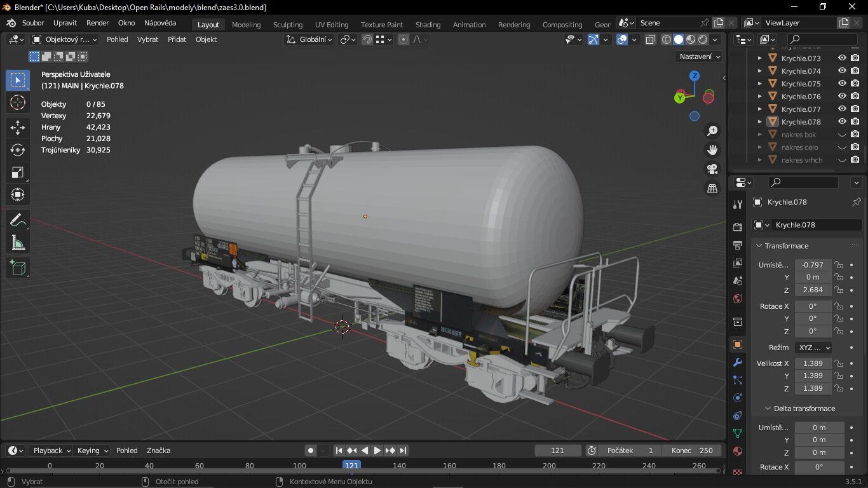The height and width of the screenshot is (488, 868).
Task: Select the Move tool in the left toolbar
Action: coord(18,127)
